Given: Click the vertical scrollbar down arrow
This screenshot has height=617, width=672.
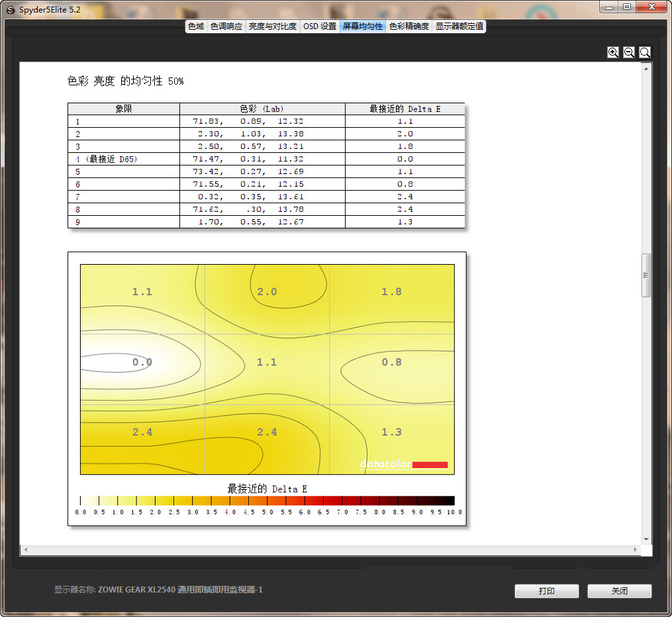Looking at the screenshot, I should (x=646, y=540).
